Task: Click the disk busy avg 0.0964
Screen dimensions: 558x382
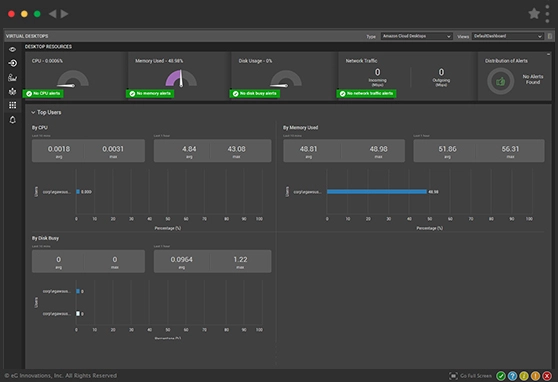Action: coord(181,260)
